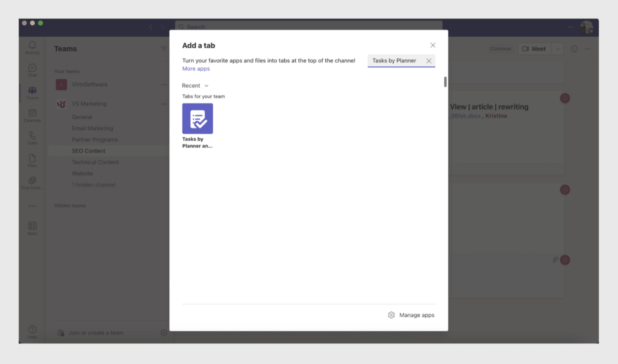Open the Files section
Image resolution: width=618 pixels, height=364 pixels.
tap(32, 160)
